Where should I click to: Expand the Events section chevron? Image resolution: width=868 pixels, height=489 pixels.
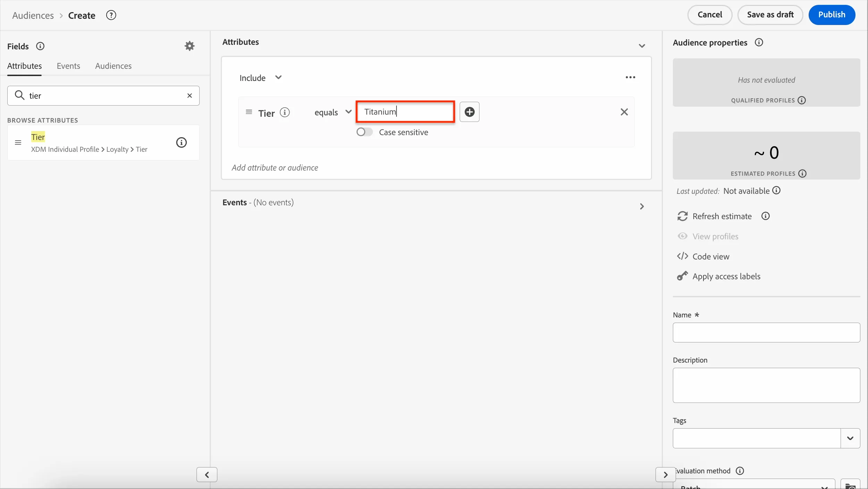(642, 207)
